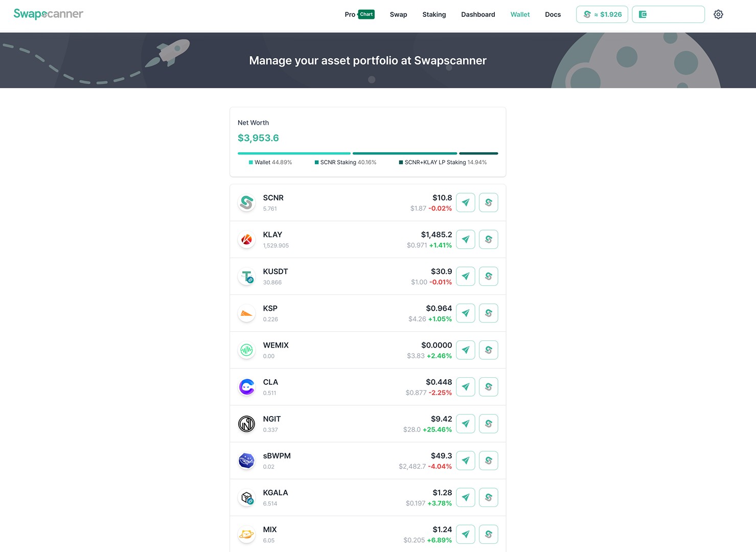Click the KSP price $4.26

coord(417,319)
